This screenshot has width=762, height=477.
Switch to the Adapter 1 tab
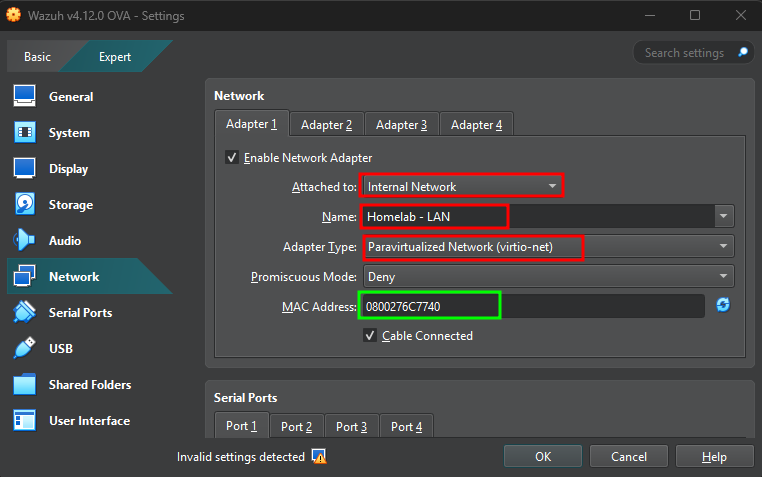pyautogui.click(x=251, y=124)
